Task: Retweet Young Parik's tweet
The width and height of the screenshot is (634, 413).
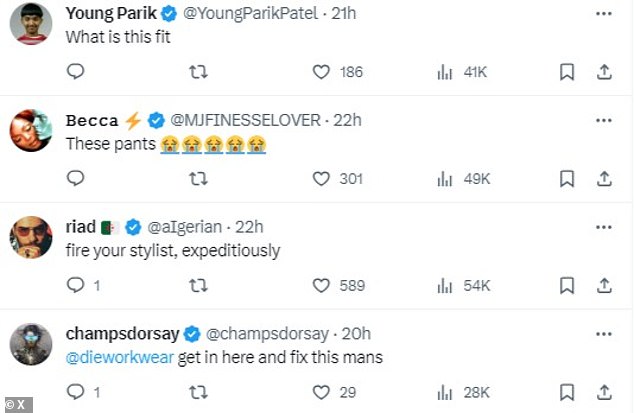Action: click(199, 72)
